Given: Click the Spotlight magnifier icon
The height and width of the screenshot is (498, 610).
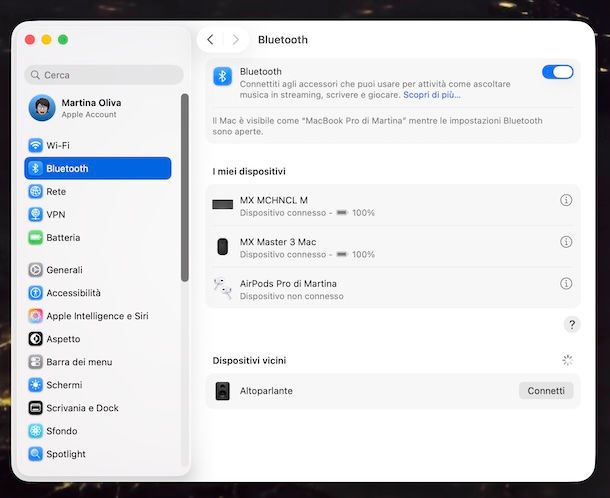Looking at the screenshot, I should pyautogui.click(x=35, y=454).
